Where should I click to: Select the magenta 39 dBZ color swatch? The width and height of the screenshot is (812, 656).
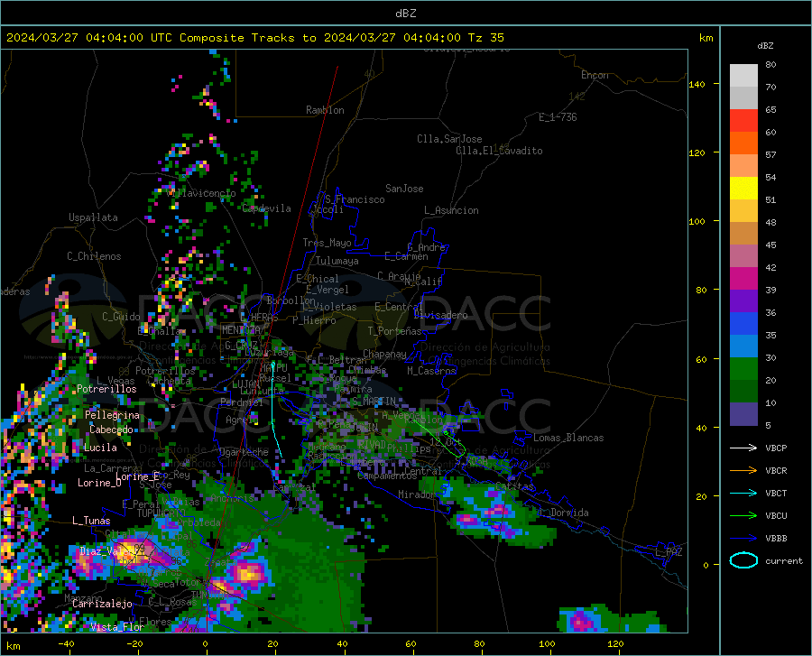click(743, 279)
